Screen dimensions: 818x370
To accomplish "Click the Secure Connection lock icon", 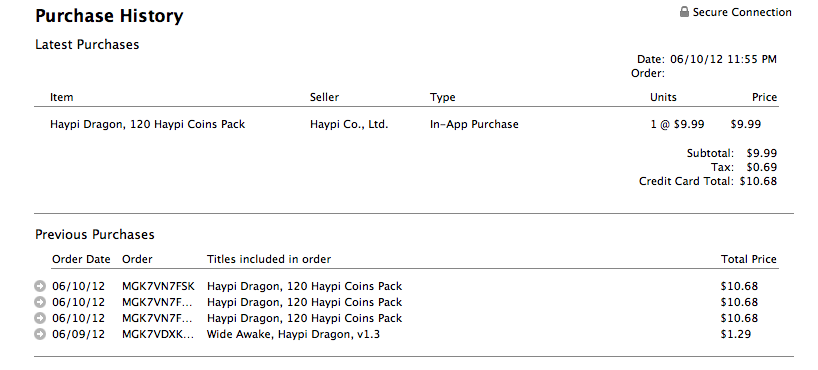I will (x=684, y=11).
